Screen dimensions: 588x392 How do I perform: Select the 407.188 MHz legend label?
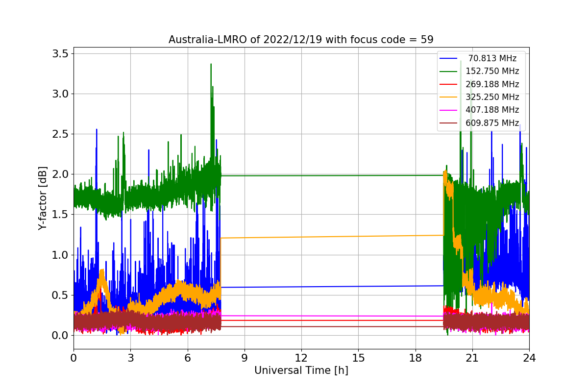[x=492, y=110]
